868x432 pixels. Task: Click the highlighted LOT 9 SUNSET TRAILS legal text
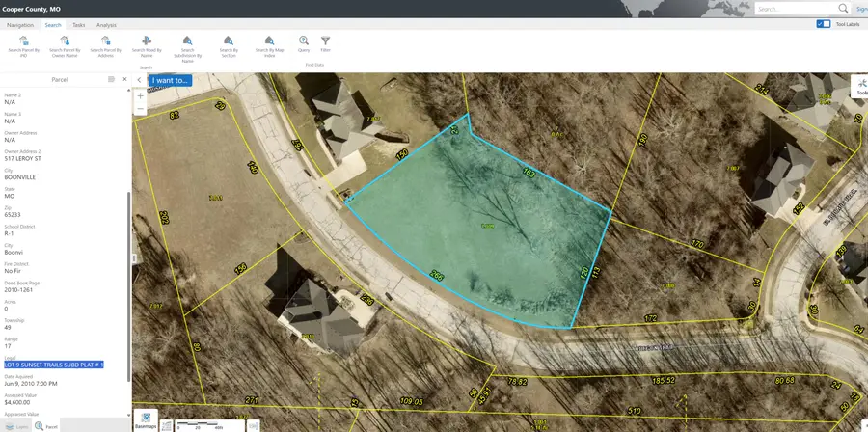54,364
